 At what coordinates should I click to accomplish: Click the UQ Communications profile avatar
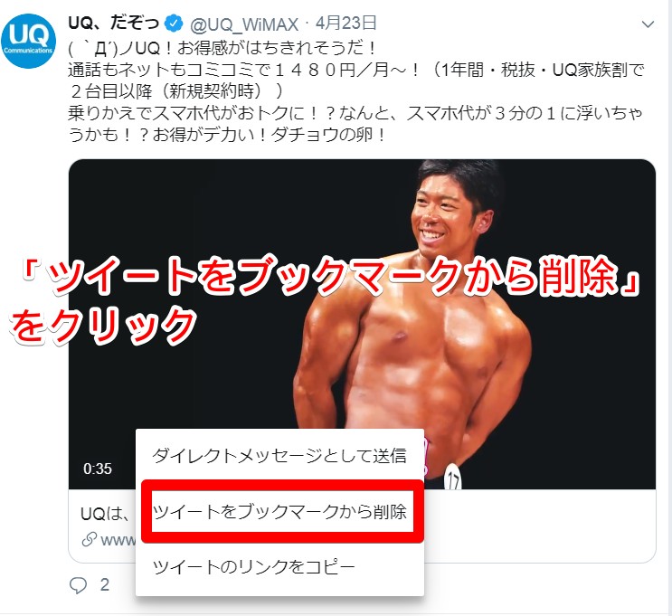28,41
